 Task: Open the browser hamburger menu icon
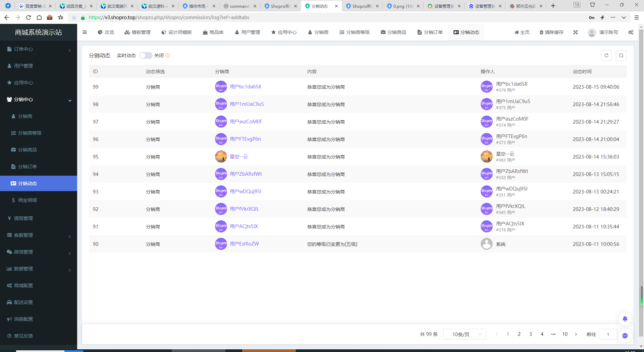tap(636, 17)
